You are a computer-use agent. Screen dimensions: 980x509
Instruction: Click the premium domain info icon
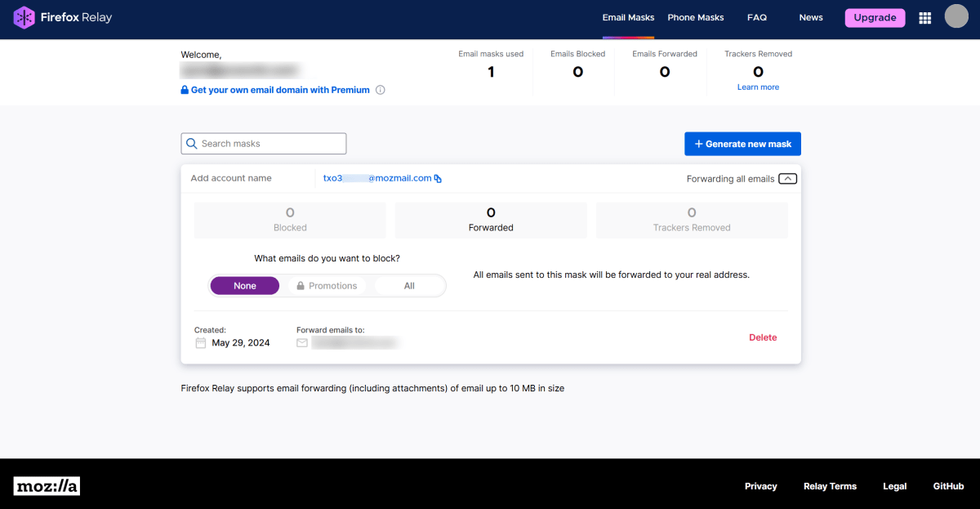point(381,90)
